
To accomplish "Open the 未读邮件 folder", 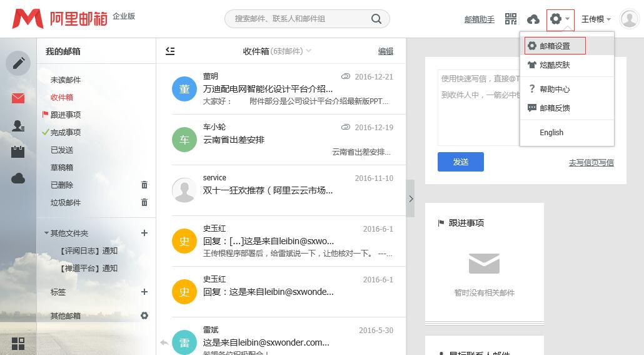I will [65, 80].
